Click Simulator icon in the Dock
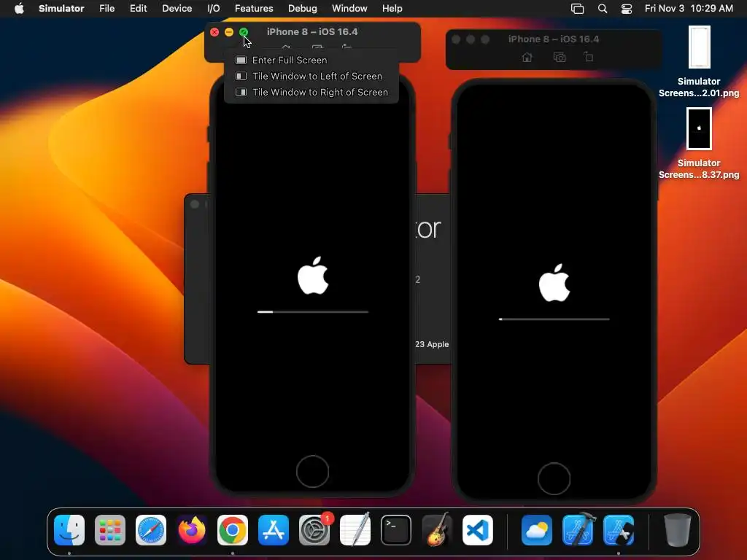 point(619,530)
